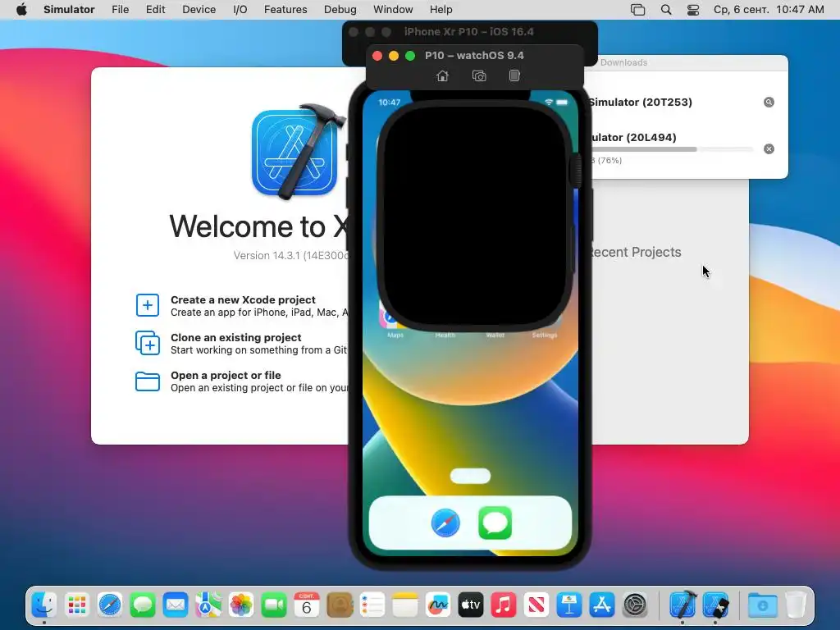Screen dimensions: 840x630
Task: Click the P10 – watchOS 9.4 window title
Action: coord(474,56)
